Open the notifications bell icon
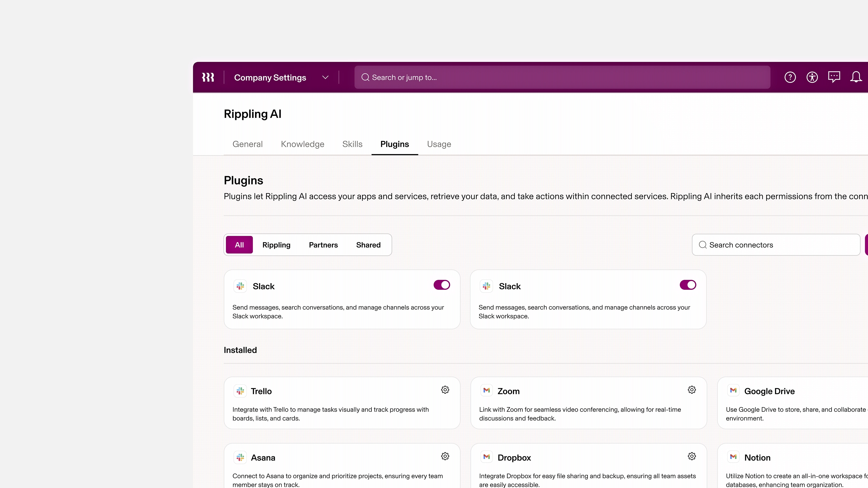The height and width of the screenshot is (488, 868). point(856,77)
